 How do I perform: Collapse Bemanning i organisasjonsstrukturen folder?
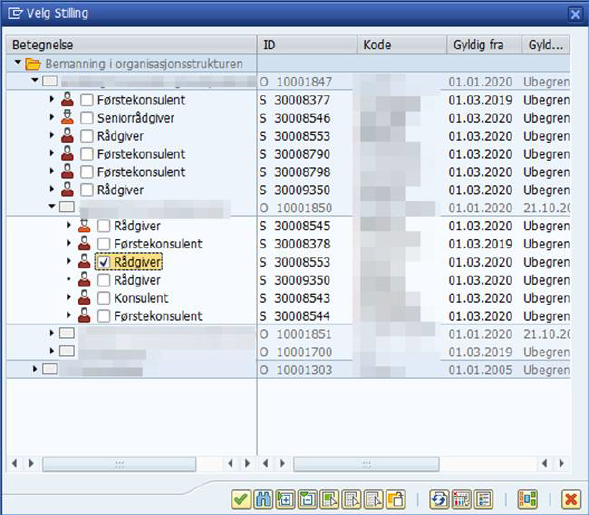[18, 62]
